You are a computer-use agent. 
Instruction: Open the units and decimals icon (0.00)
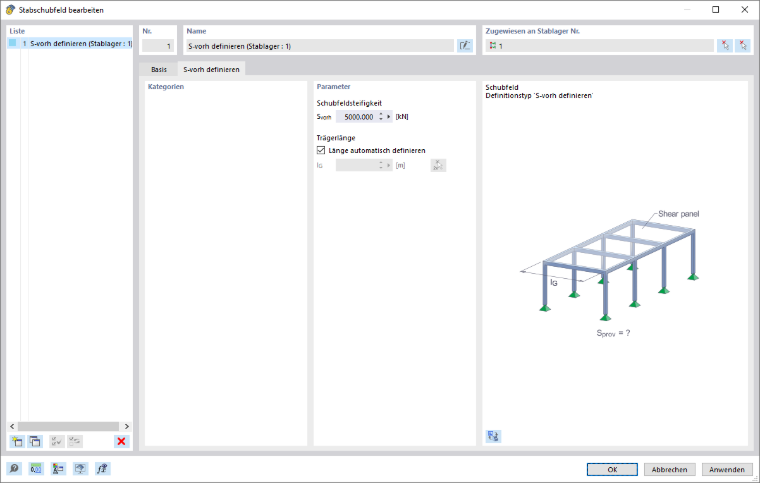coord(36,468)
